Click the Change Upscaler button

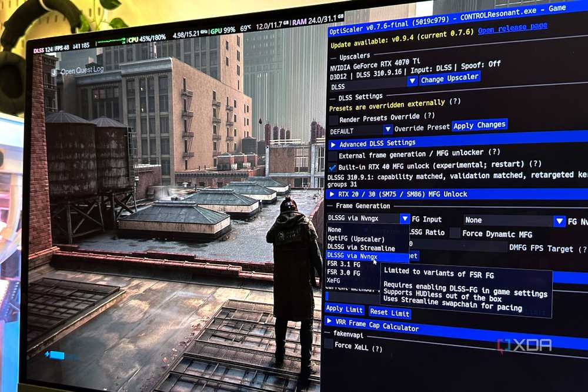449,78
